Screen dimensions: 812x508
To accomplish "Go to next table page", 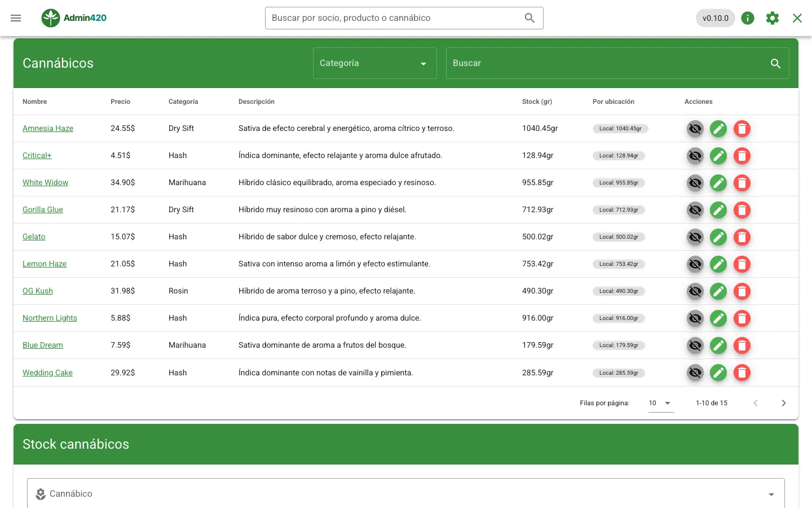I will pyautogui.click(x=784, y=403).
